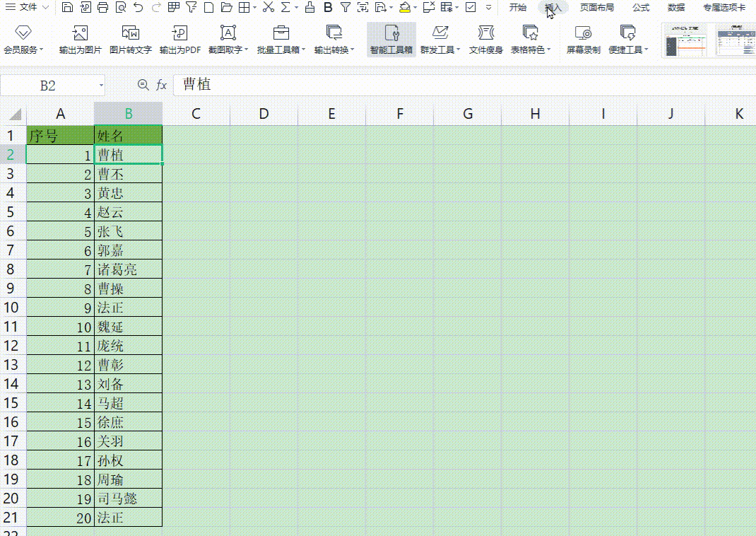This screenshot has width=756, height=536.
Task: Open the AutoSum dropdown arrow
Action: [x=296, y=8]
